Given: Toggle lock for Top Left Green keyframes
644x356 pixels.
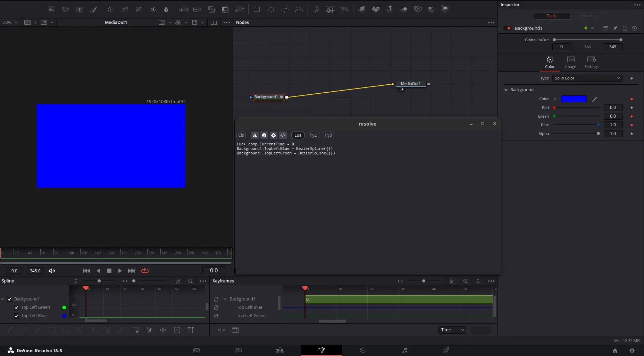Looking at the screenshot, I should tap(216, 316).
